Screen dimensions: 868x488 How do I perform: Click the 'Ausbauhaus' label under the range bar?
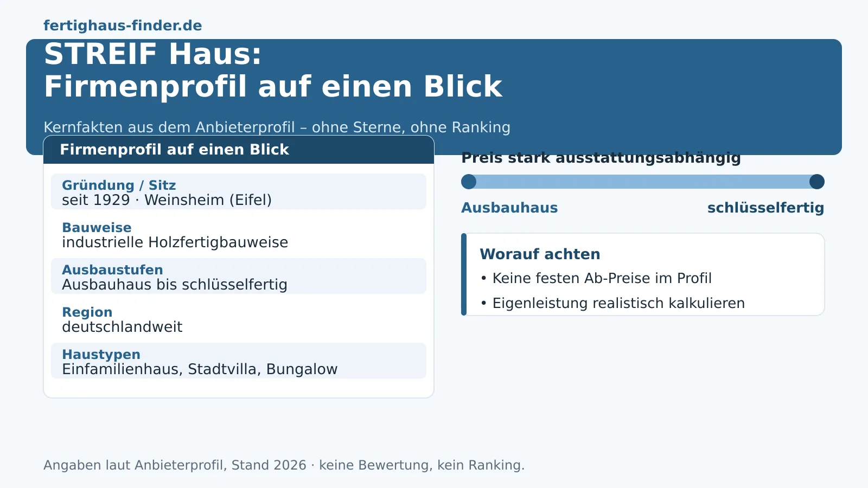509,208
